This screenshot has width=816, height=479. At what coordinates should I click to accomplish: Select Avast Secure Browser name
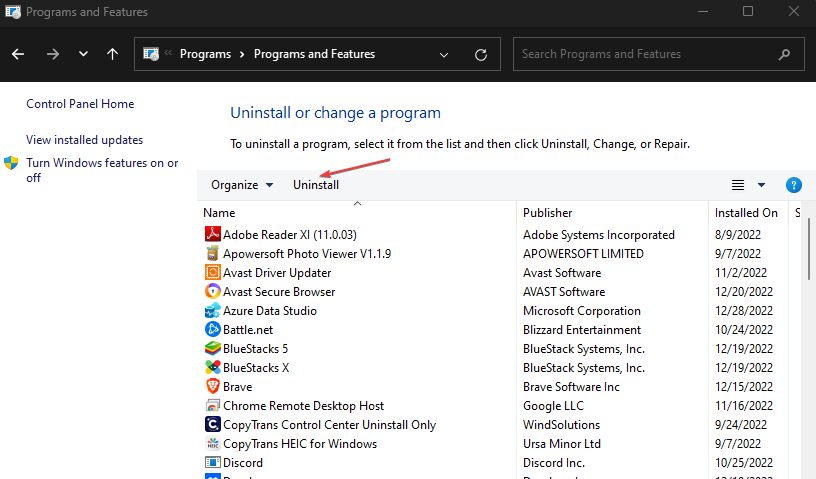(279, 292)
